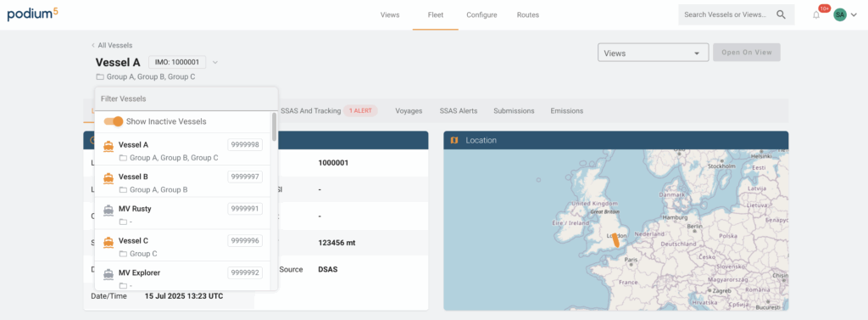Select Vessel A in the vessel list

[183, 149]
